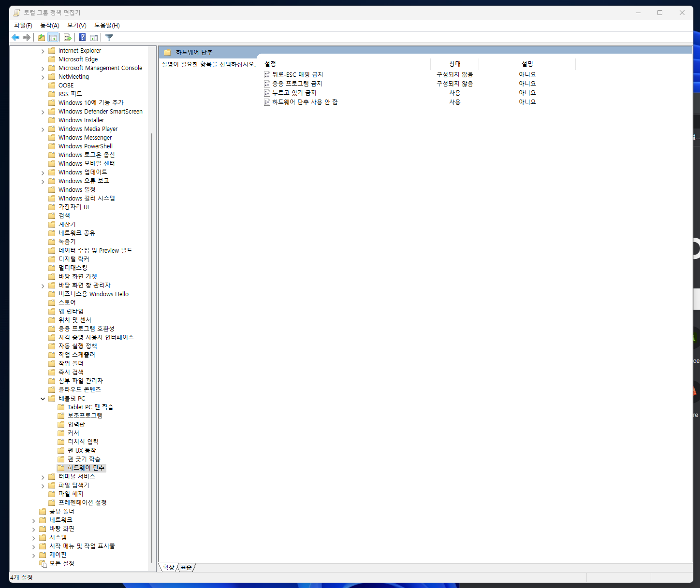Click the folder icon next to 공유 폴더

click(43, 511)
